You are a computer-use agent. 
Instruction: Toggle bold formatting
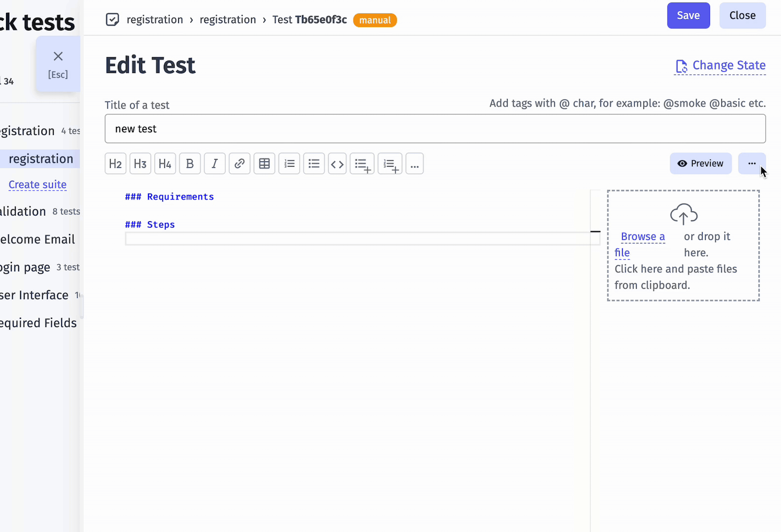coord(190,164)
